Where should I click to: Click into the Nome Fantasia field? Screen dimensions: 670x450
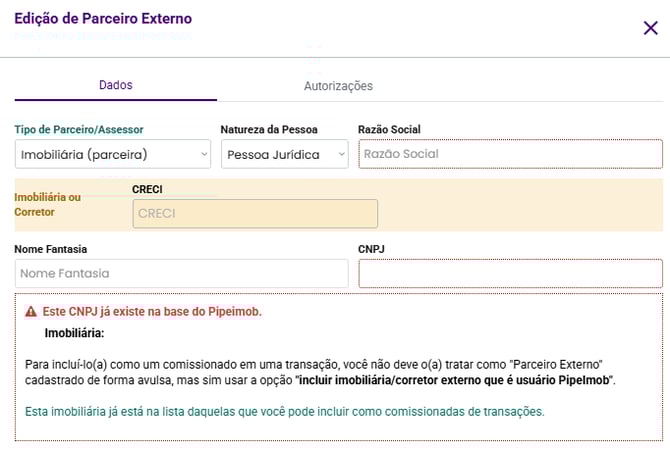pos(181,273)
